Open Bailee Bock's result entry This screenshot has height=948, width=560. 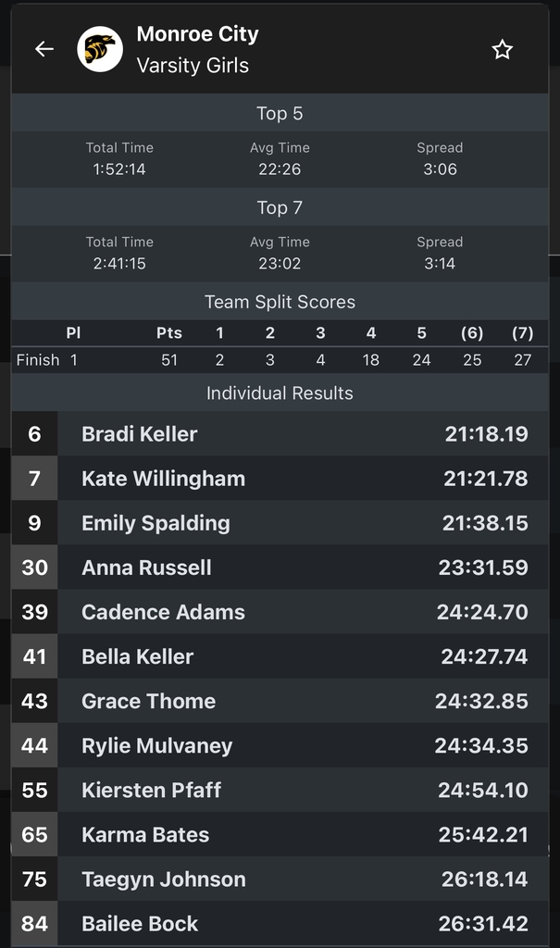(x=280, y=923)
